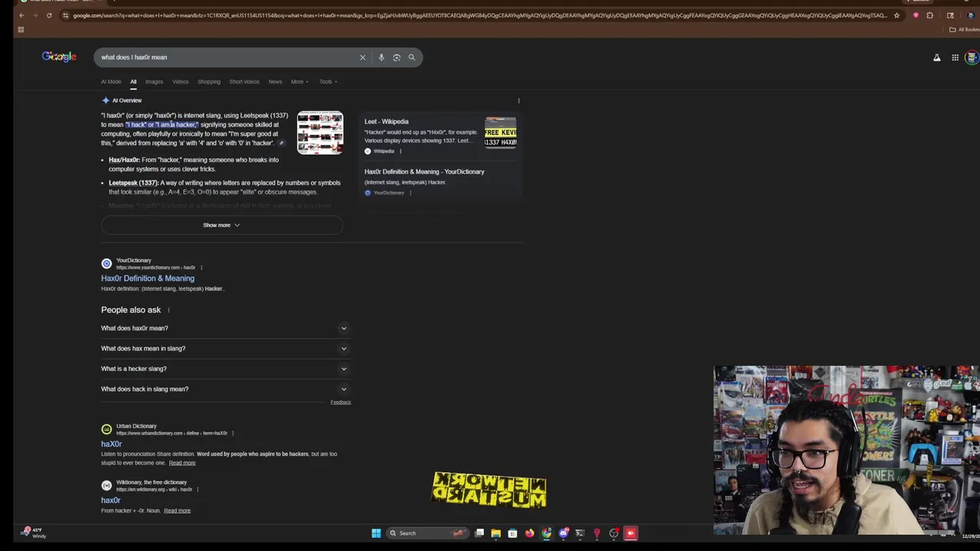Start voice search with the microphone icon
980x551 pixels.
tap(381, 57)
